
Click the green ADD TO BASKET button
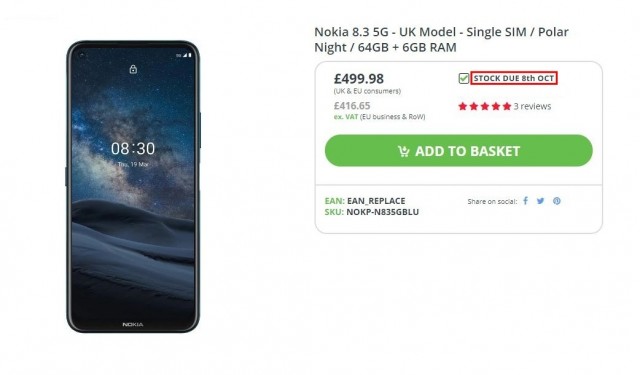(458, 151)
